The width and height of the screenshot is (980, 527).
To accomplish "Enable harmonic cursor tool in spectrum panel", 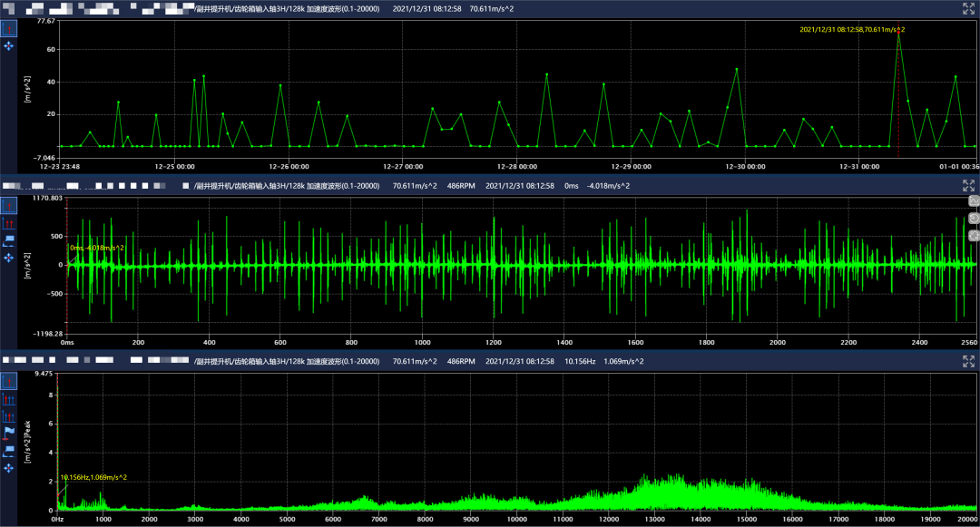I will 9,416.
